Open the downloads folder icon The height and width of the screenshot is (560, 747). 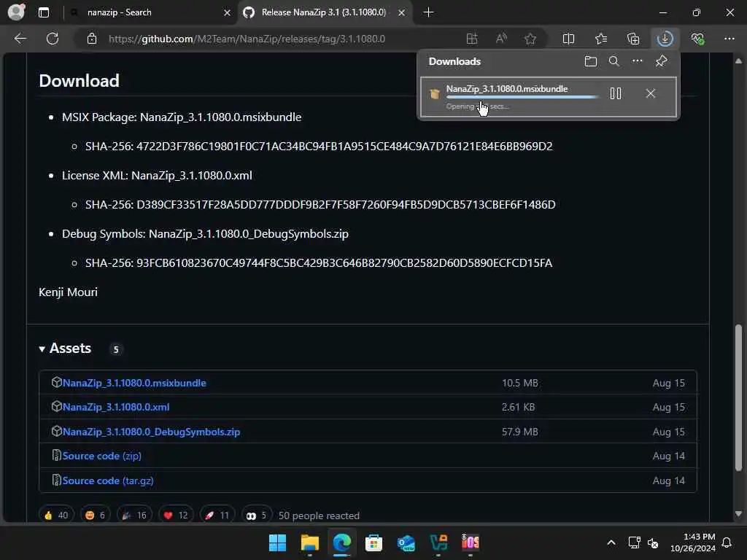[590, 61]
